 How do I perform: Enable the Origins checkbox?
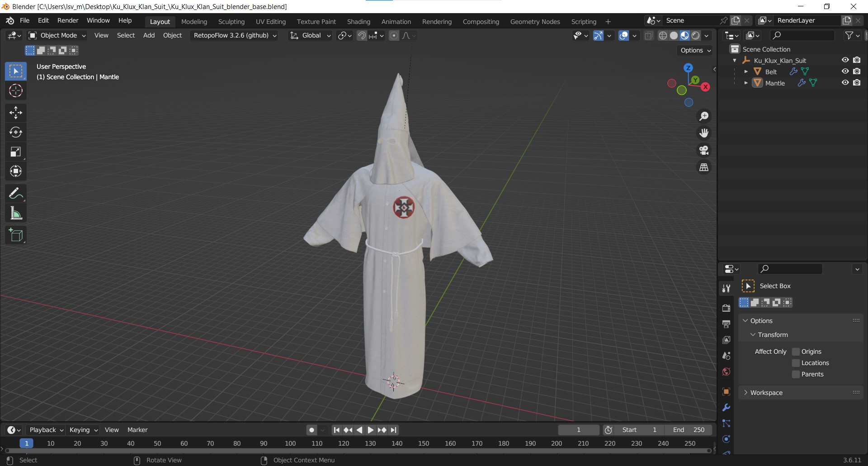[x=796, y=352]
